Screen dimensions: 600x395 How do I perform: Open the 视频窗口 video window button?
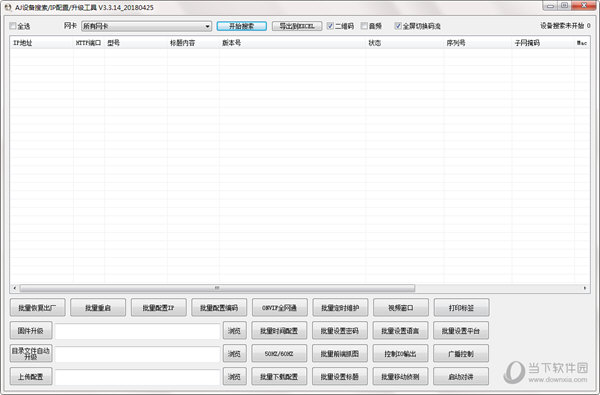pos(401,307)
